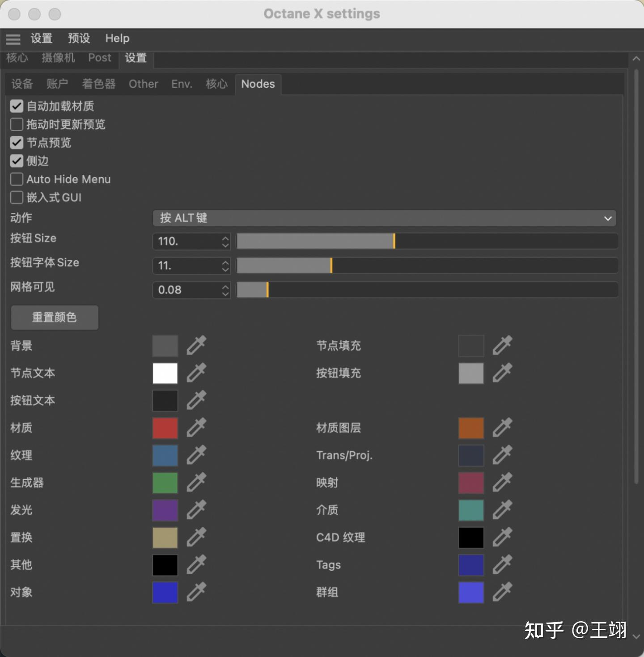This screenshot has width=644, height=657.
Task: Click the 按钮 Size slider
Action: tap(427, 242)
